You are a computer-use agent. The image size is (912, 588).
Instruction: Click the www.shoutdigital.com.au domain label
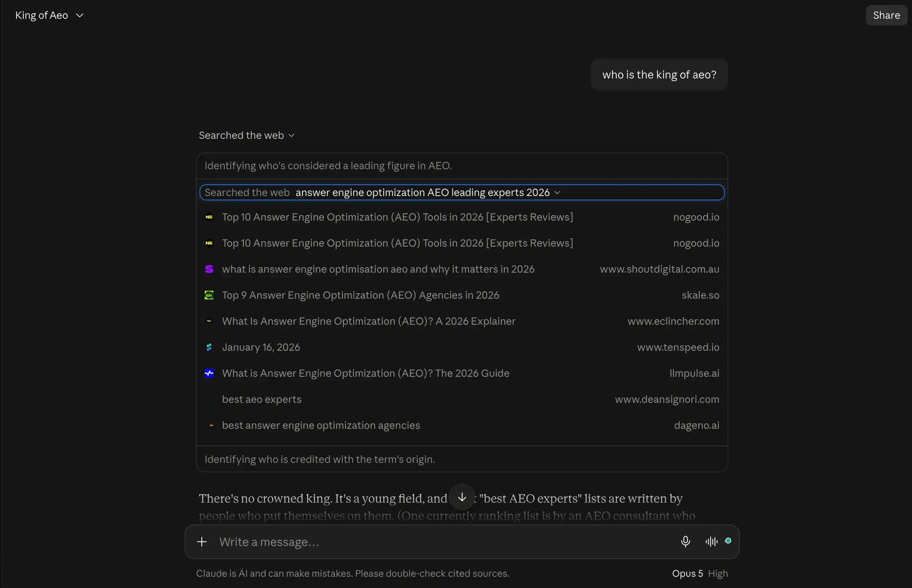(x=659, y=269)
